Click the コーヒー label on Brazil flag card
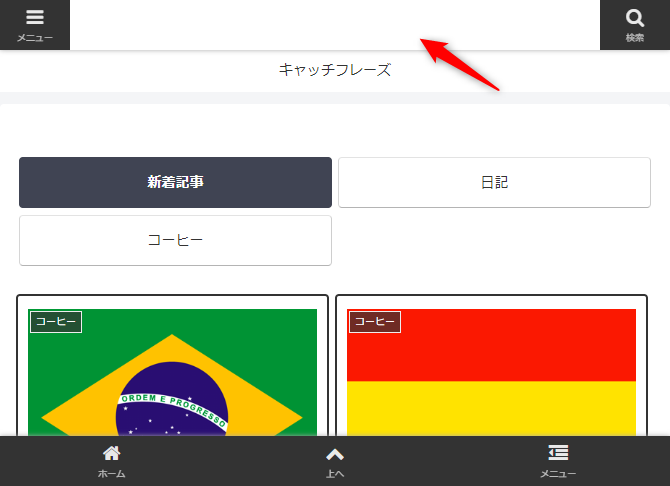This screenshot has height=486, width=670. (x=56, y=322)
